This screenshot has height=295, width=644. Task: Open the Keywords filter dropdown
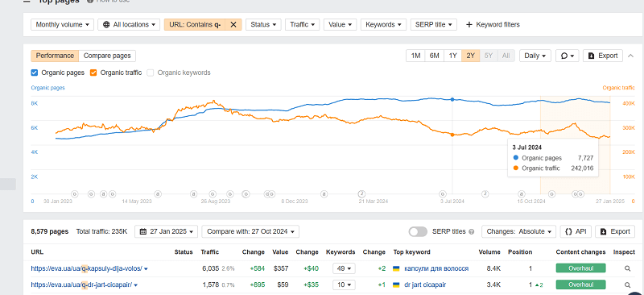[x=384, y=25]
